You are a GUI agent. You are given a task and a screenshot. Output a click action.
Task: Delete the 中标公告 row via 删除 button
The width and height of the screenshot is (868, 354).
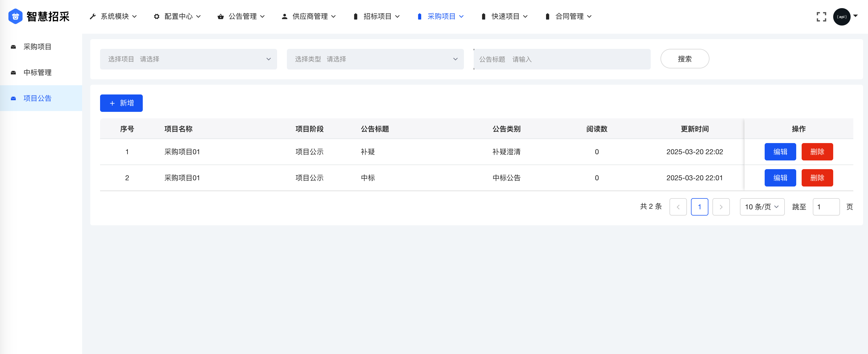(817, 178)
